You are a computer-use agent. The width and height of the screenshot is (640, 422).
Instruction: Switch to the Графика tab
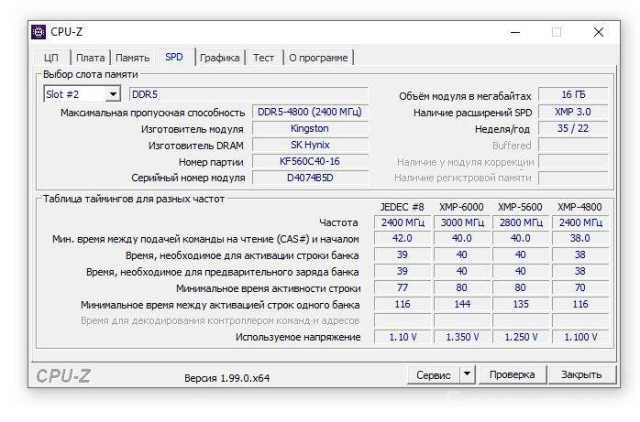pos(219,58)
